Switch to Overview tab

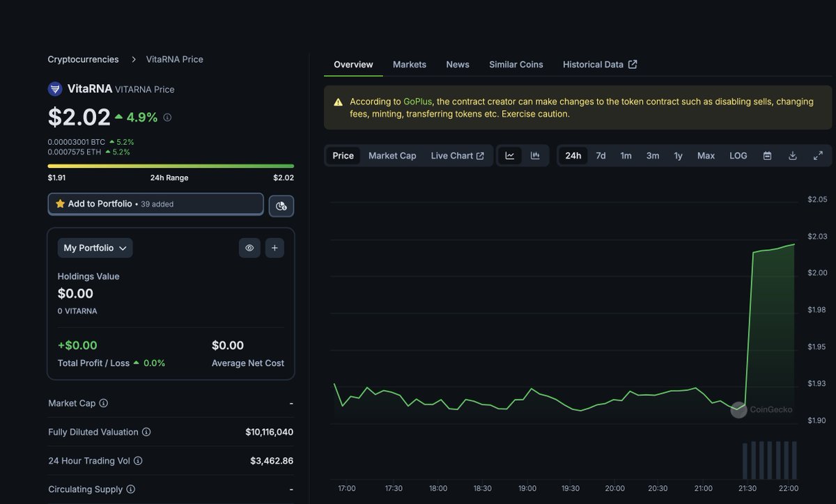point(353,65)
